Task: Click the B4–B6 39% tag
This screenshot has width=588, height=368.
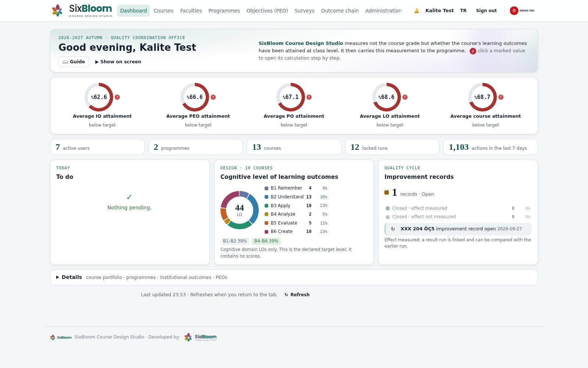Action: pyautogui.click(x=266, y=241)
